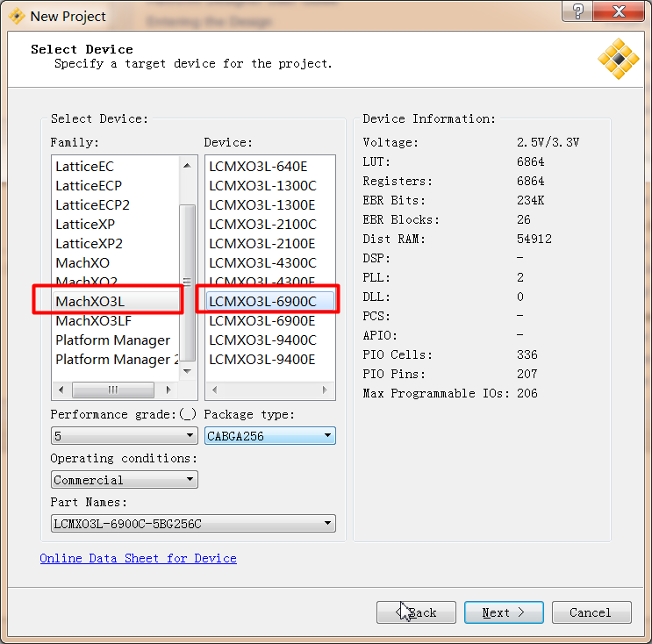Select Platform Manager 2 family
The image size is (652, 644).
(117, 360)
